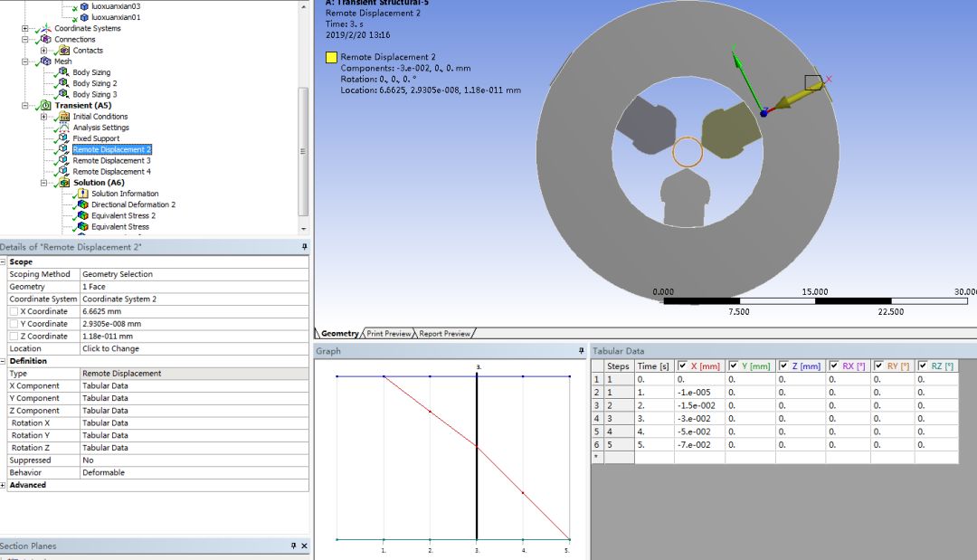Viewport: 977px width, 560px height.
Task: Toggle the Z Coordinate checkbox
Action: click(14, 337)
